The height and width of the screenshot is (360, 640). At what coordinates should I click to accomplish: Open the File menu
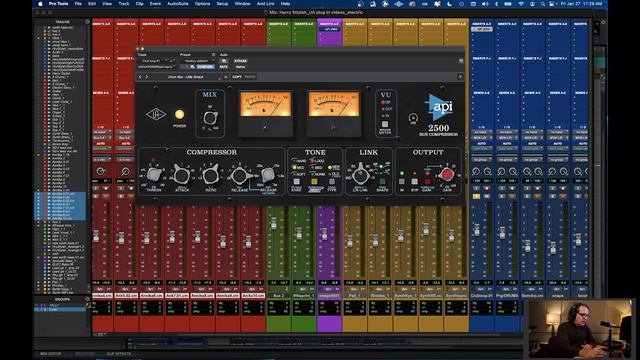point(78,4)
